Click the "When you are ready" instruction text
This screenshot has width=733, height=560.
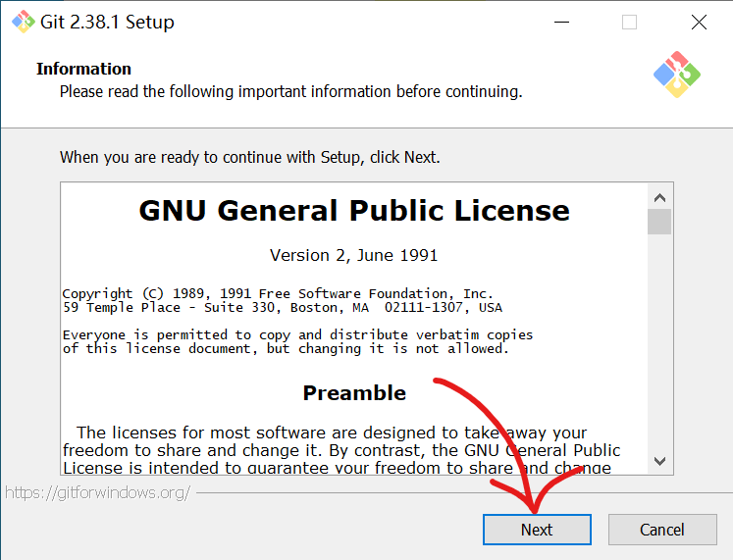click(x=250, y=157)
